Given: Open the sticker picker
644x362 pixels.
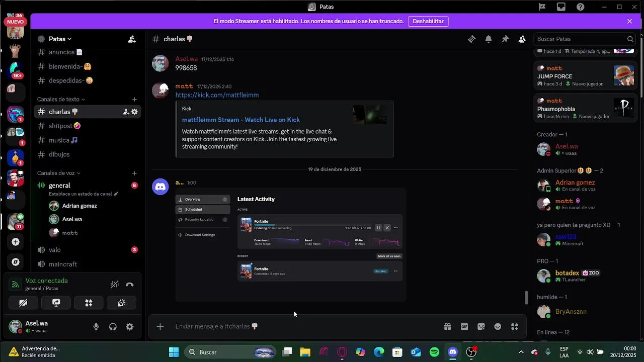Looking at the screenshot, I should 481,327.
